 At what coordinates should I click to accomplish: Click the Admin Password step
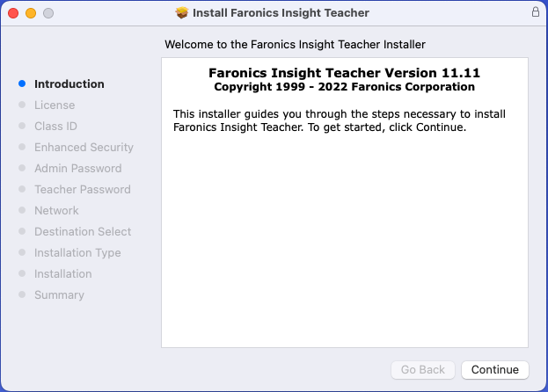point(77,169)
